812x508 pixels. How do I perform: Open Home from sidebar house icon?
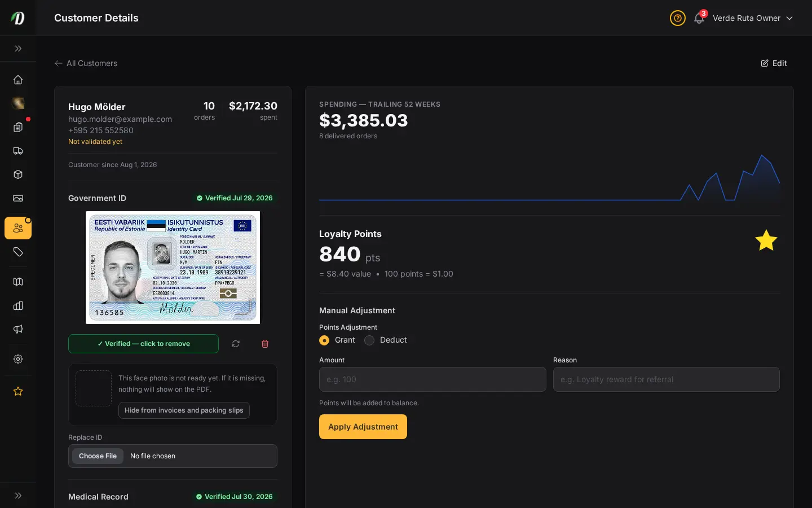18,80
